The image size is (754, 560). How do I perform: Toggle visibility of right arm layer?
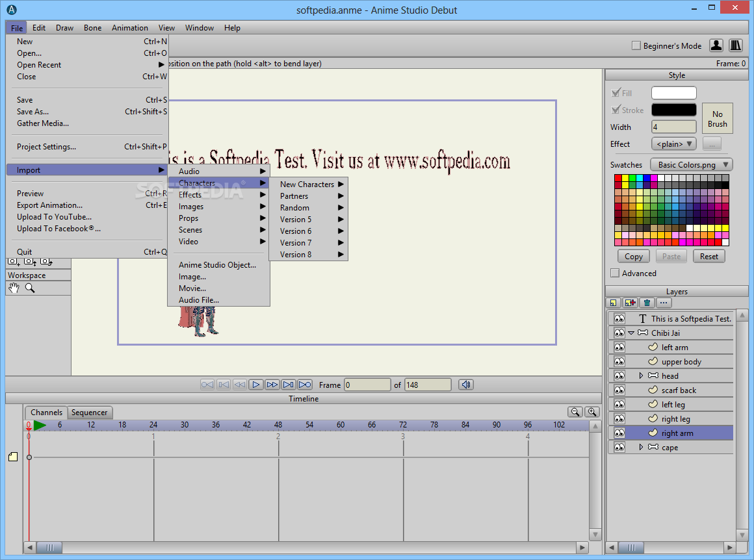click(619, 433)
